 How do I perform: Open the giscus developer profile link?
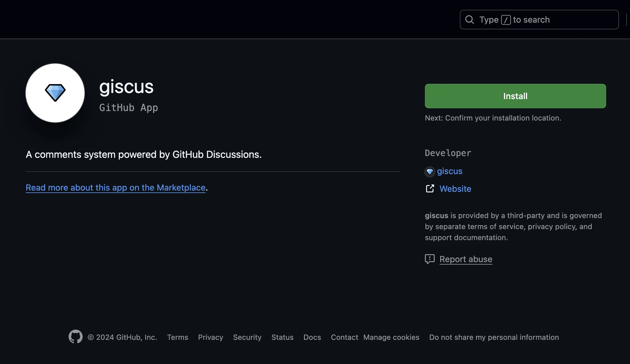(450, 171)
